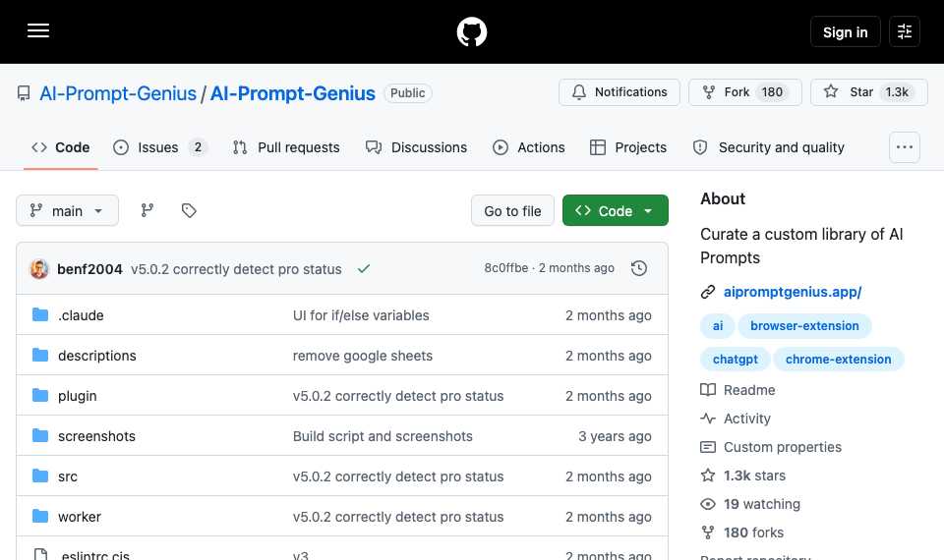Select the chatgpt topic tag

tap(736, 360)
